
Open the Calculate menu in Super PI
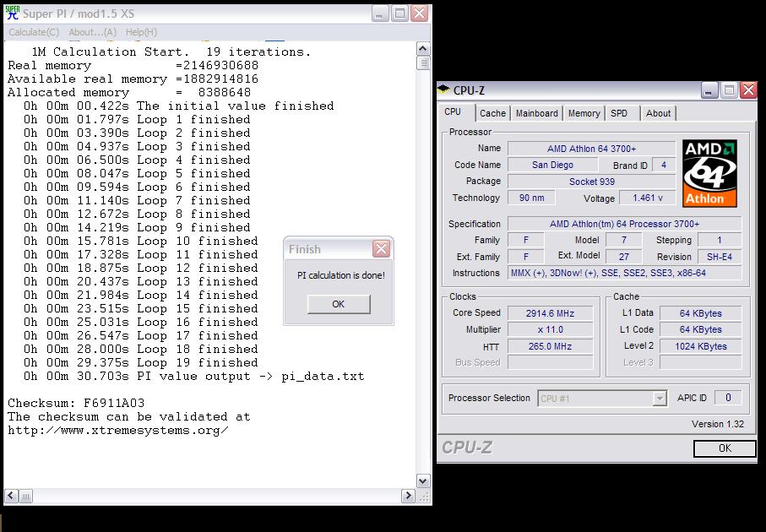tap(34, 32)
